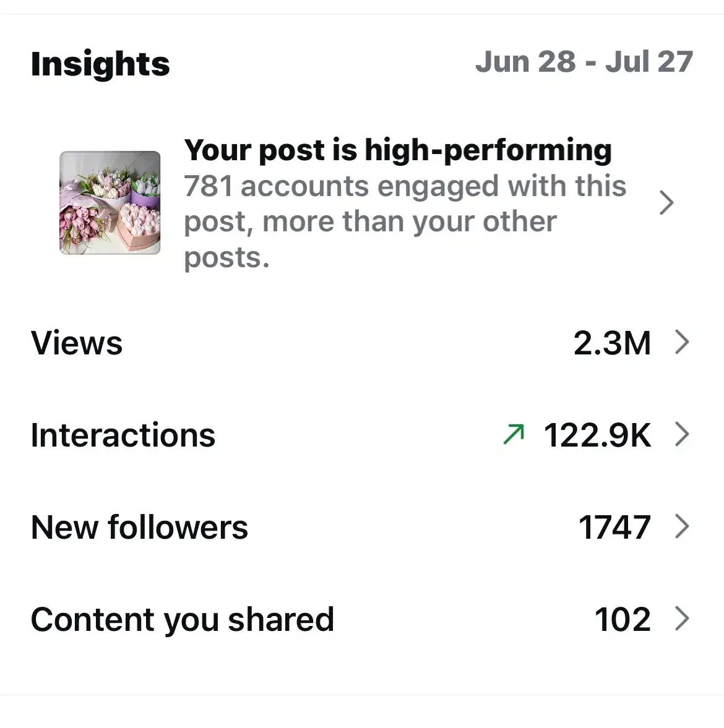Open the 'Your post is high-performing' headline
The image size is (724, 728).
point(398,150)
